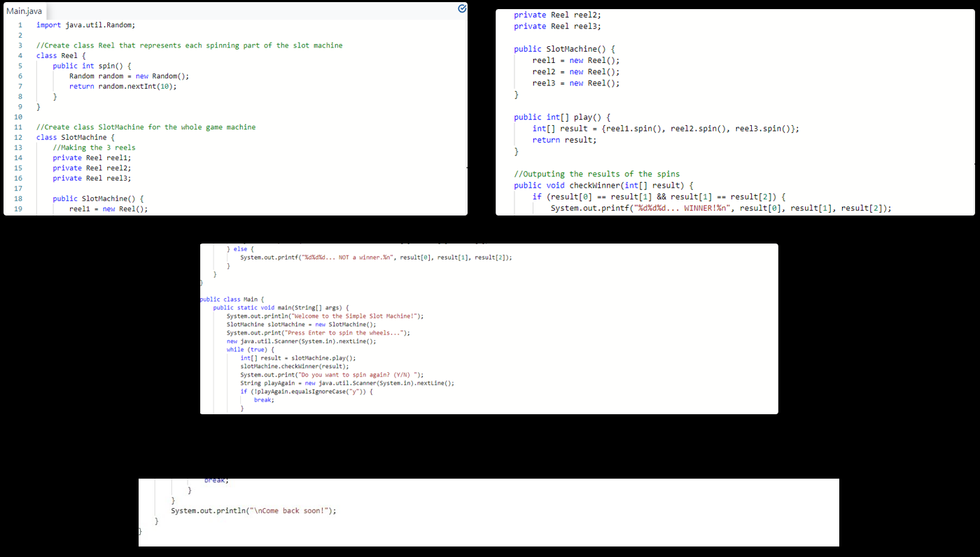Click line number 1 in the gutter

(x=20, y=24)
